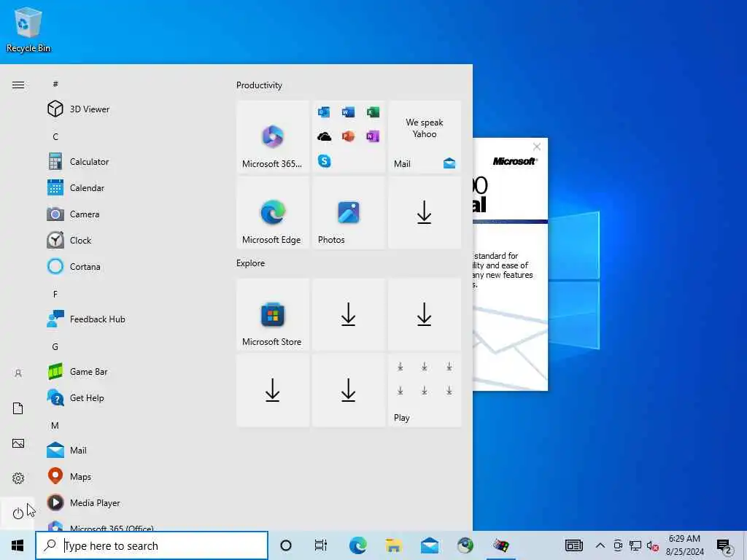This screenshot has width=747, height=560.
Task: Open News and interests taskbar icon
Action: pos(574,545)
